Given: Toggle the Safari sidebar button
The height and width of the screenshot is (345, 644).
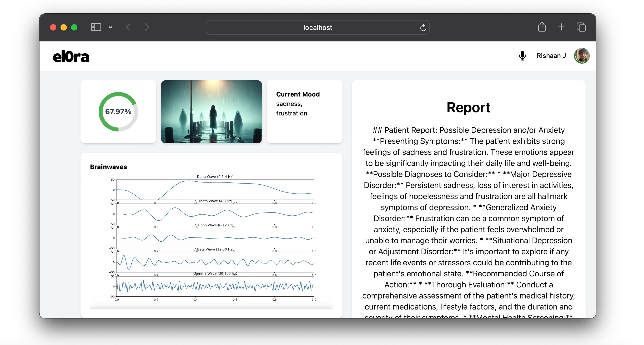Looking at the screenshot, I should point(96,27).
